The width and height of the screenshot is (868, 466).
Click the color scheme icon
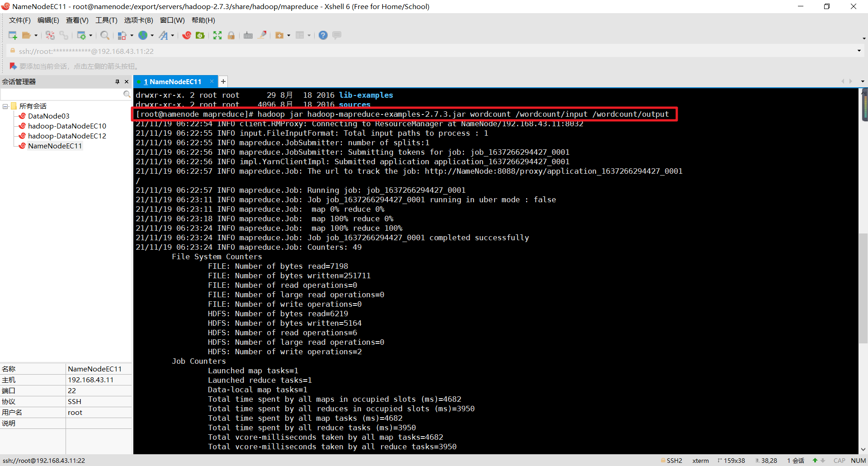pyautogui.click(x=122, y=35)
